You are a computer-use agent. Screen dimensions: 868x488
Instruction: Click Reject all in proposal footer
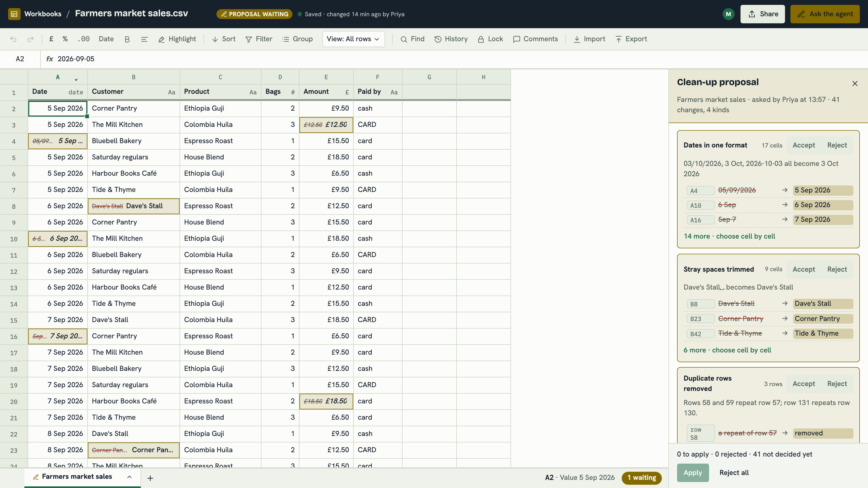pos(734,473)
